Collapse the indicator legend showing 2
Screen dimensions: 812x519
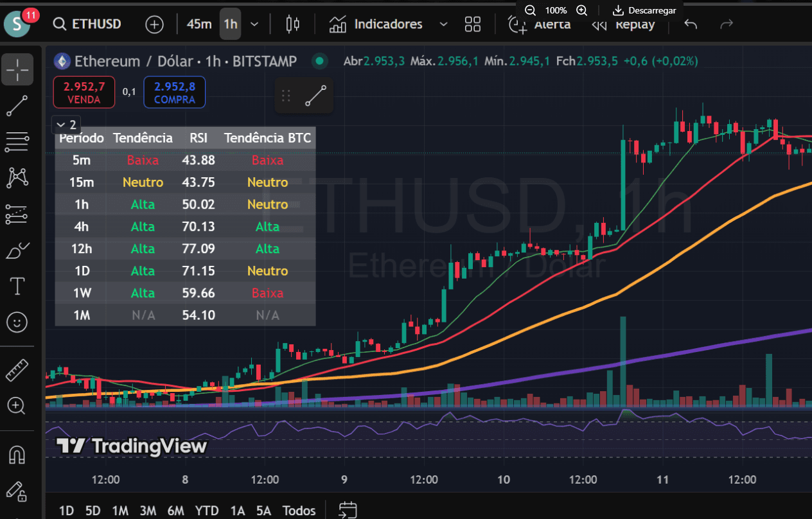66,125
